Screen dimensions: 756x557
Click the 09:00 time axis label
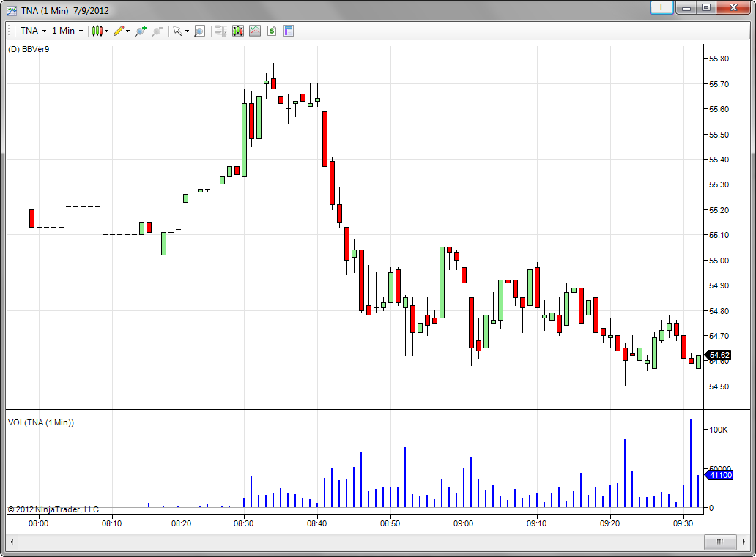(463, 524)
